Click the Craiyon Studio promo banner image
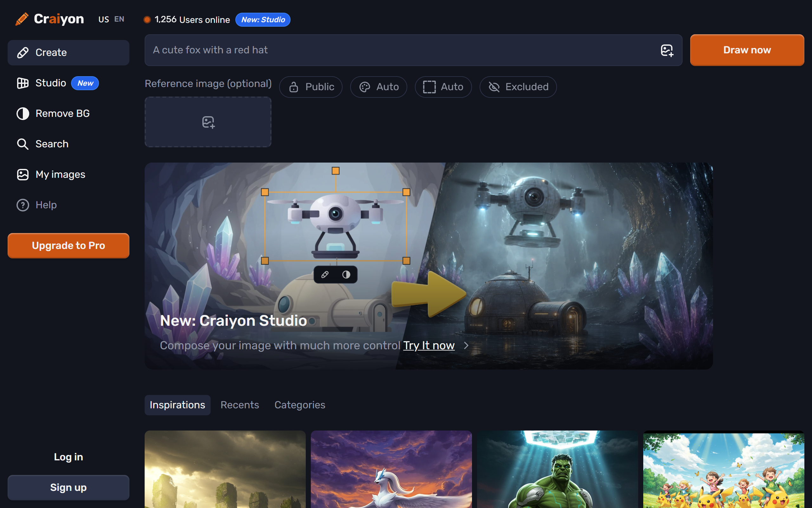 click(429, 266)
